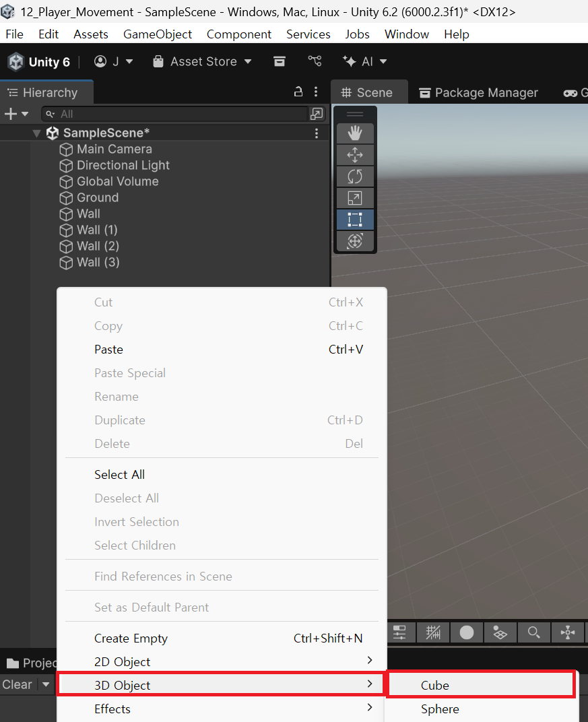Select Wall (1) in Hierarchy
This screenshot has height=722, width=588.
pos(97,230)
